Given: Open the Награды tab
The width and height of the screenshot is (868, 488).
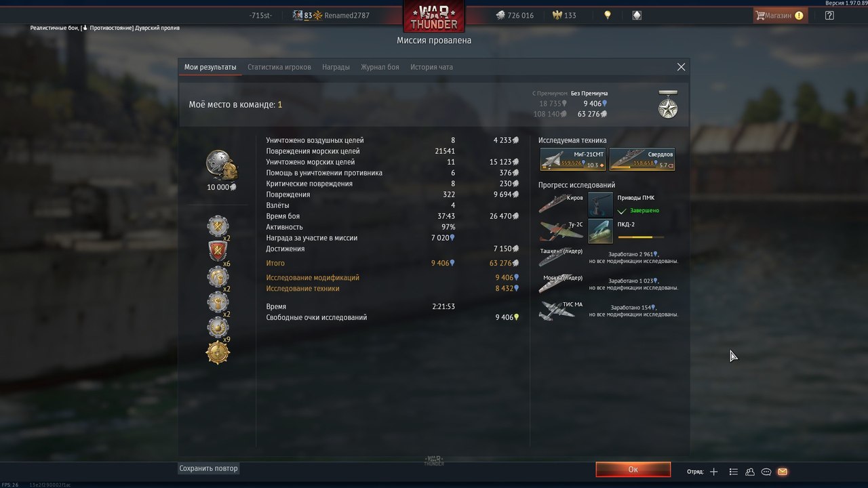Looking at the screenshot, I should pyautogui.click(x=336, y=67).
